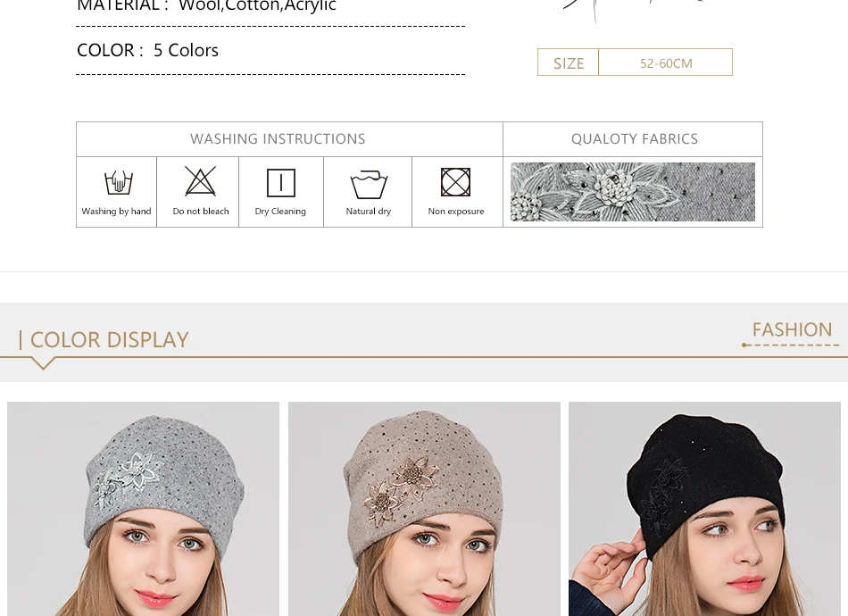This screenshot has height=616, width=848.
Task: Click the WASHING INSTRUCTIONS header
Action: pyautogui.click(x=278, y=139)
